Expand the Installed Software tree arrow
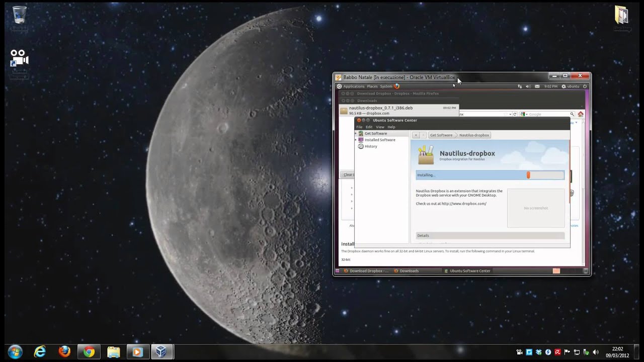 tap(356, 140)
